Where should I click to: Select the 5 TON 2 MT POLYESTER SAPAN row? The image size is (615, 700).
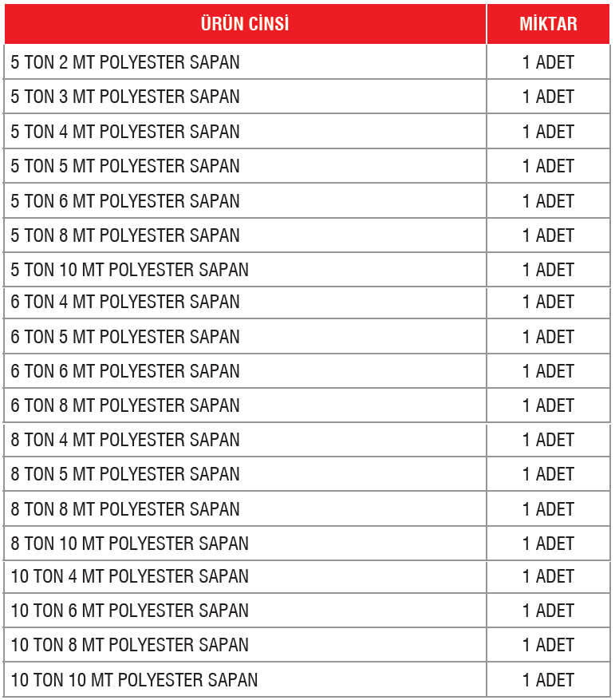pos(125,62)
